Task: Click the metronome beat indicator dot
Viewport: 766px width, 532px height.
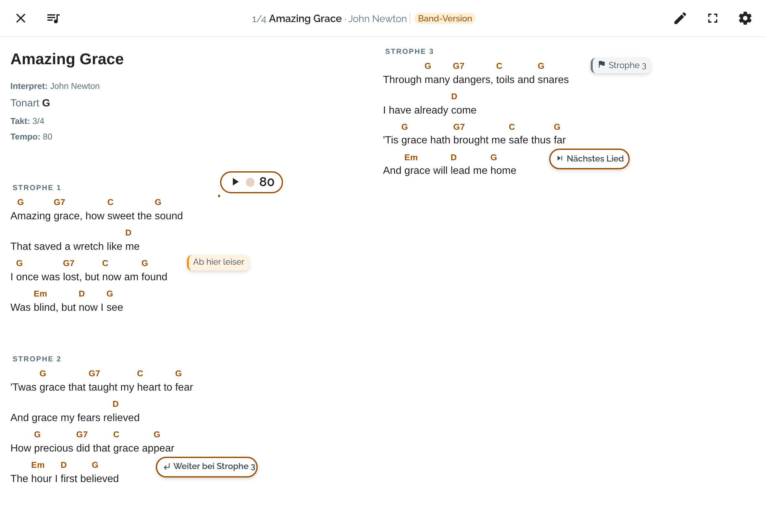Action: (250, 182)
